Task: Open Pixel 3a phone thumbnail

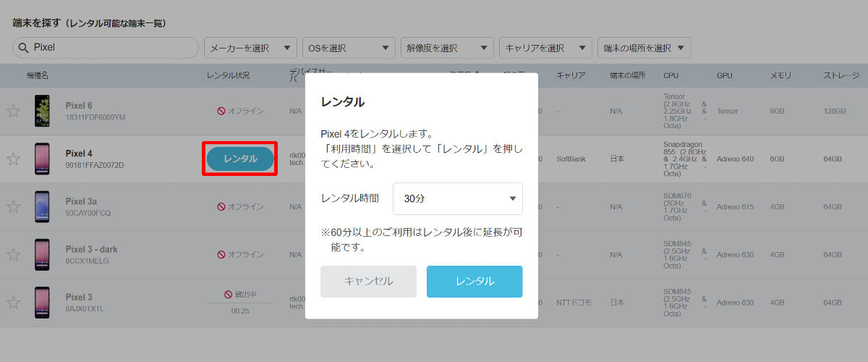Action: (x=42, y=207)
